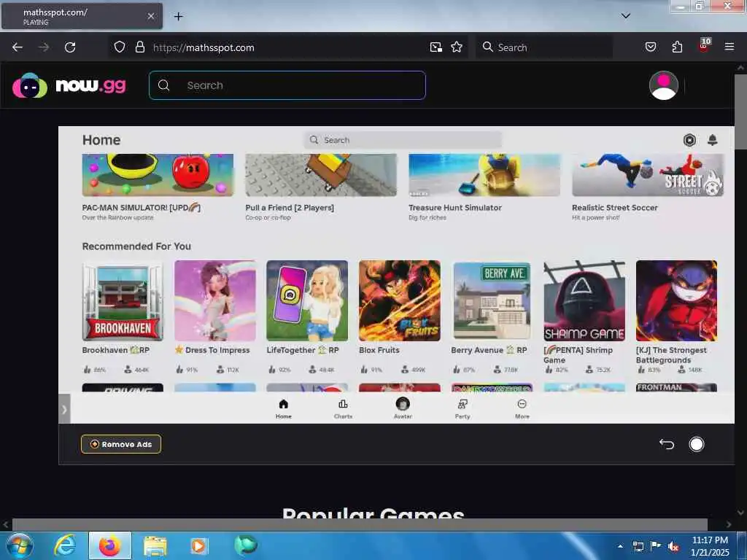Switch to the Charts tab
Viewport: 747px width, 560px height.
[x=343, y=408]
